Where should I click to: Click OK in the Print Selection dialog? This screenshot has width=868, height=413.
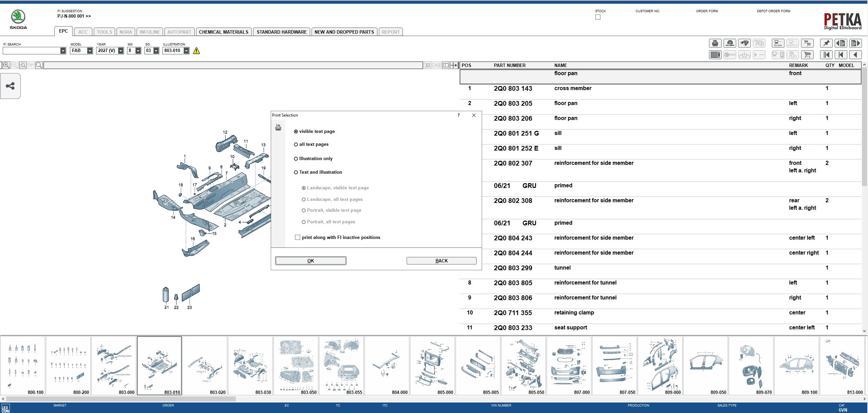pyautogui.click(x=311, y=261)
